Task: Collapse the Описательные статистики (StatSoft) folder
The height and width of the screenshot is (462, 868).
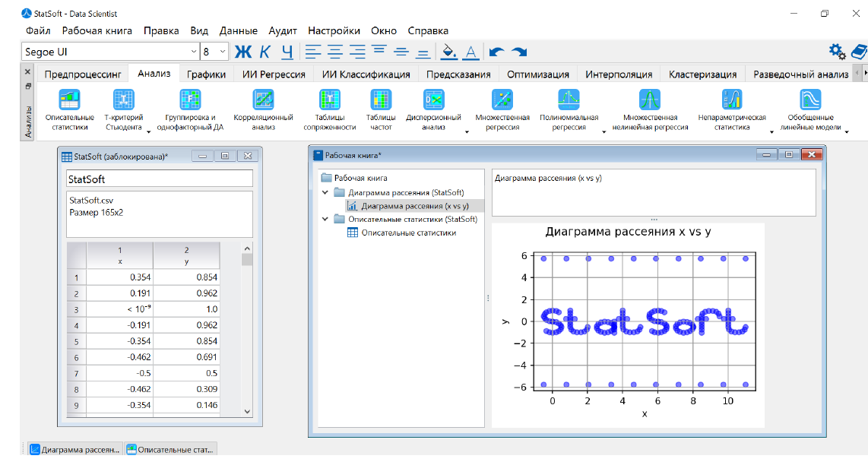Action: pyautogui.click(x=325, y=219)
